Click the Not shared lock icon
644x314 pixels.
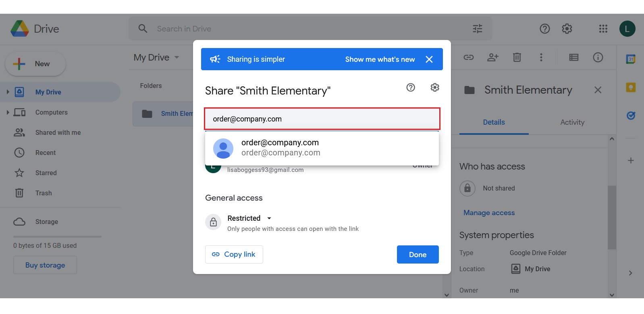point(467,188)
